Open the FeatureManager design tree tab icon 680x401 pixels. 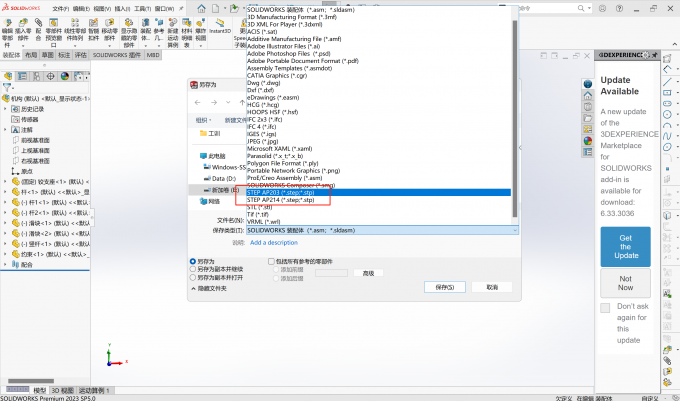tap(8, 76)
